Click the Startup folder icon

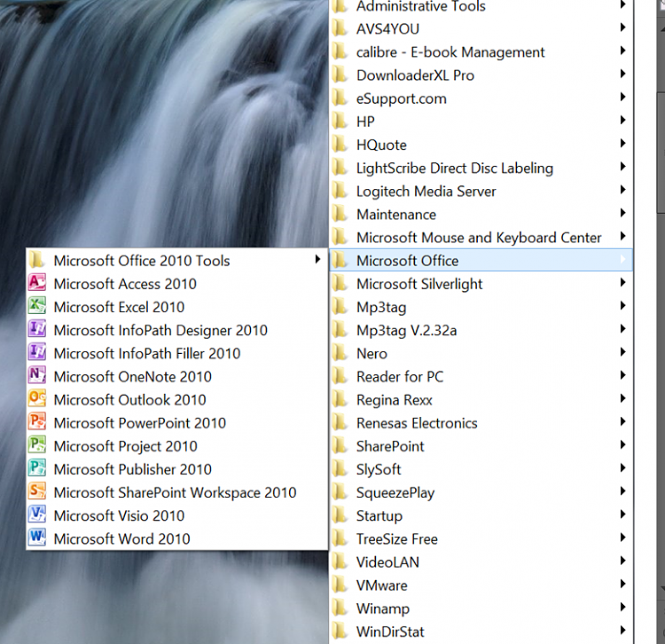[340, 515]
